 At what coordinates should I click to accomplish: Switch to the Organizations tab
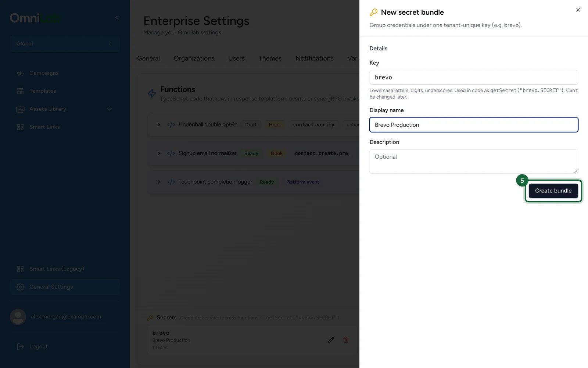tap(194, 58)
